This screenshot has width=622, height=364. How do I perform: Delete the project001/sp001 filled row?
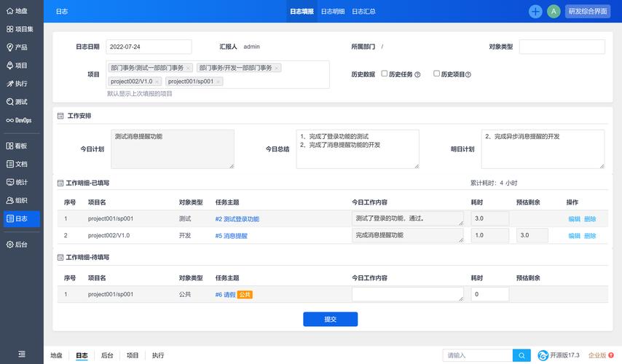[x=590, y=219]
